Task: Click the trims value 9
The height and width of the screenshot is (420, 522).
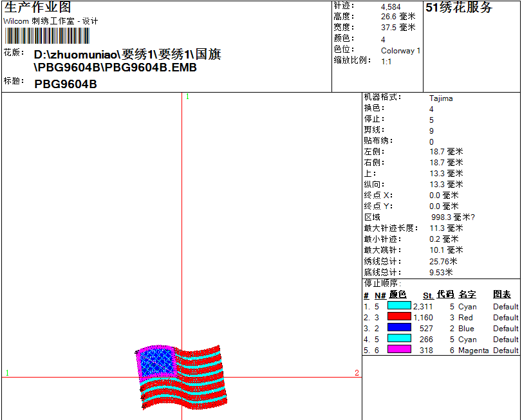Action: [x=431, y=131]
